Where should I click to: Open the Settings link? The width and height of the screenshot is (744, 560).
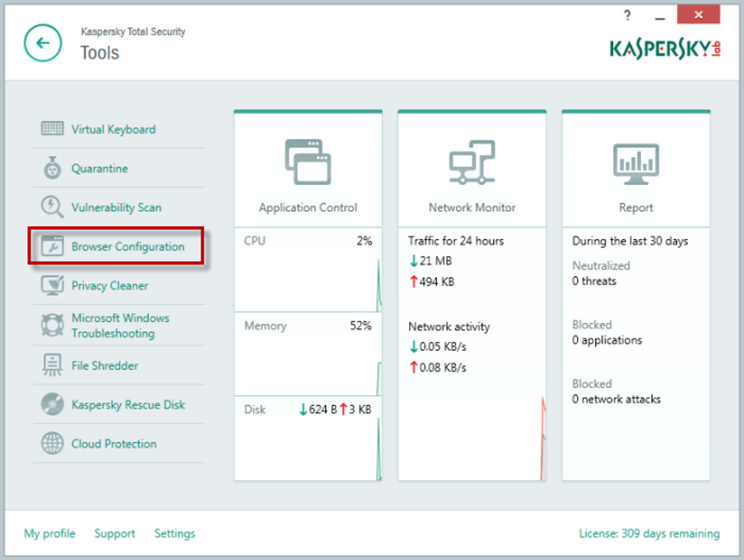pyautogui.click(x=174, y=534)
